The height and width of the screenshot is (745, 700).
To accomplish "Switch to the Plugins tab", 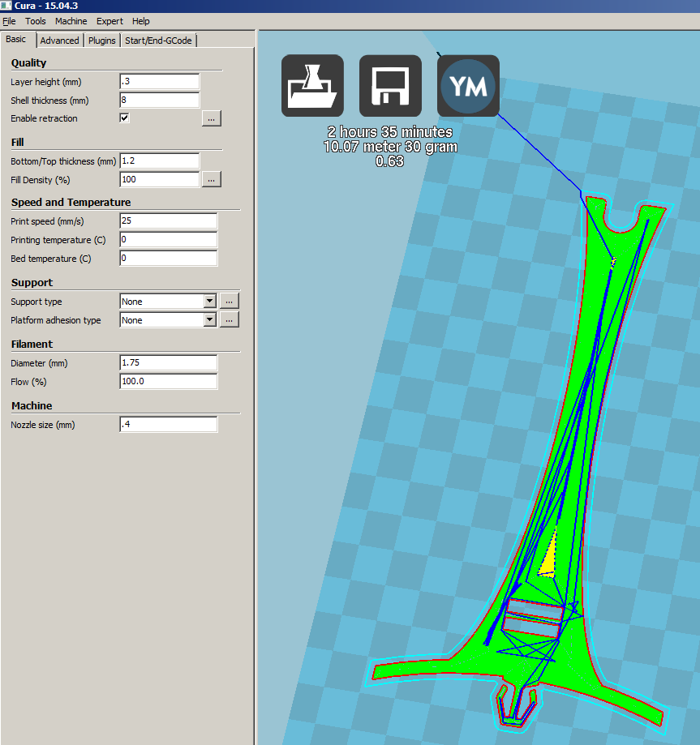I will 101,41.
